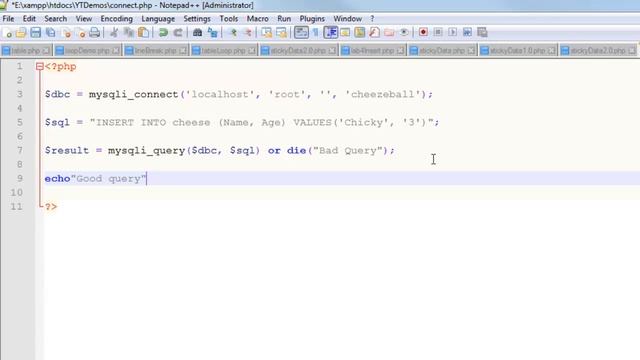The height and width of the screenshot is (360, 640).
Task: Save the current file with floppy icon
Action: [x=36, y=33]
